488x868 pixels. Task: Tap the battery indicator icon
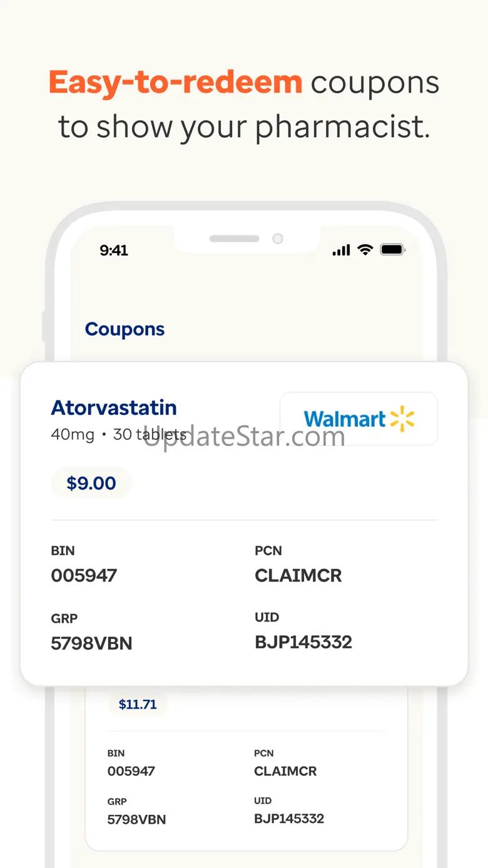point(393,250)
